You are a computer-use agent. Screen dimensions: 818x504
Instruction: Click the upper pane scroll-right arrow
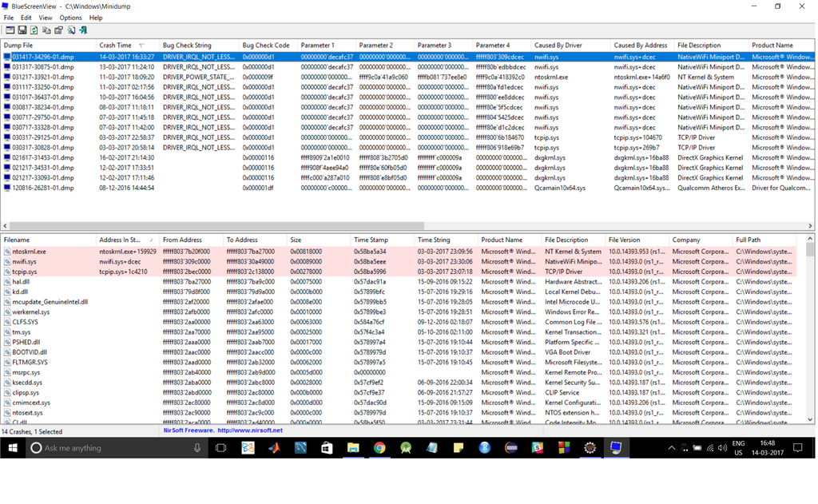coord(810,226)
